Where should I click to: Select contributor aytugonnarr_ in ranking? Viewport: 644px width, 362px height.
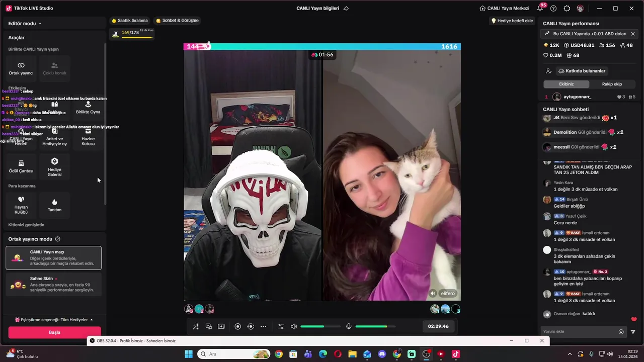pyautogui.click(x=589, y=97)
